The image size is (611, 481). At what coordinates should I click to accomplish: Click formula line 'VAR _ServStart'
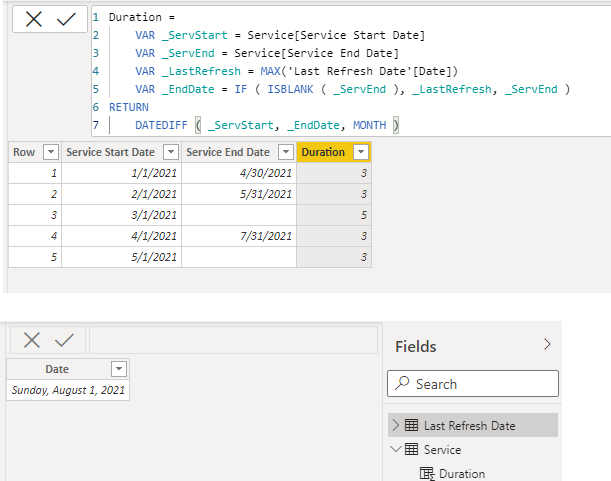[280, 35]
